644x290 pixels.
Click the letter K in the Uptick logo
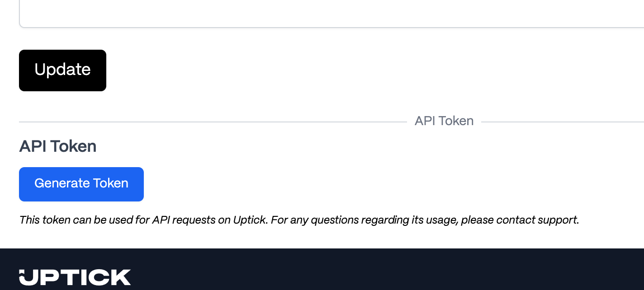[x=121, y=277]
